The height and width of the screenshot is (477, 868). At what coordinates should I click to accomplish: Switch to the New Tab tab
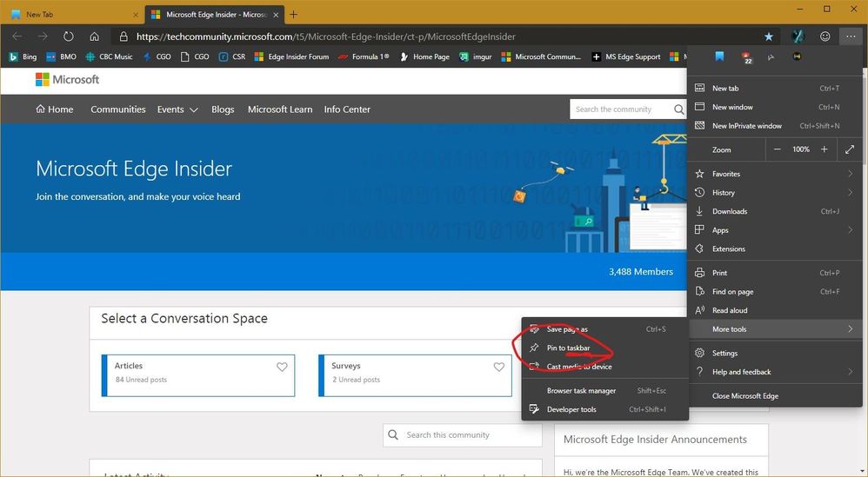coord(73,15)
